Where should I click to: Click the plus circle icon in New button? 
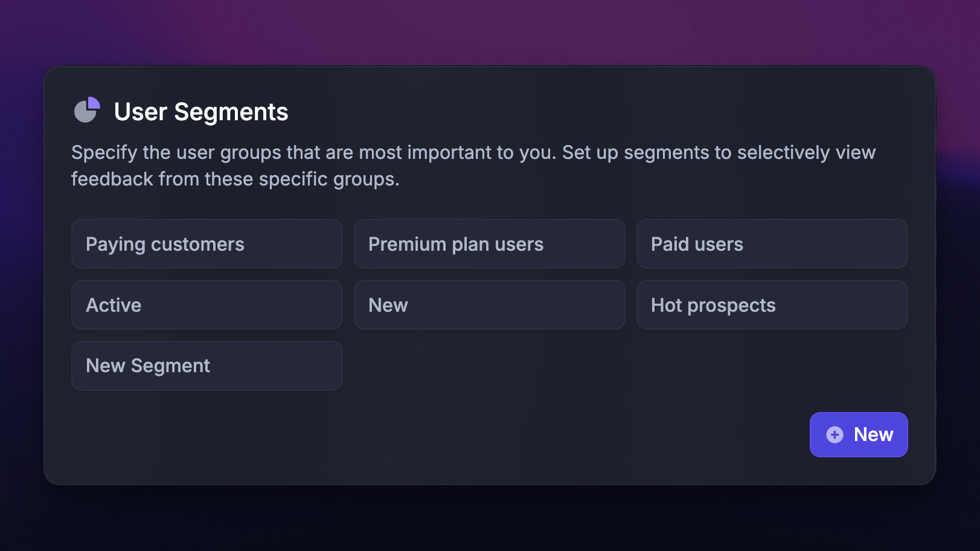(x=834, y=435)
